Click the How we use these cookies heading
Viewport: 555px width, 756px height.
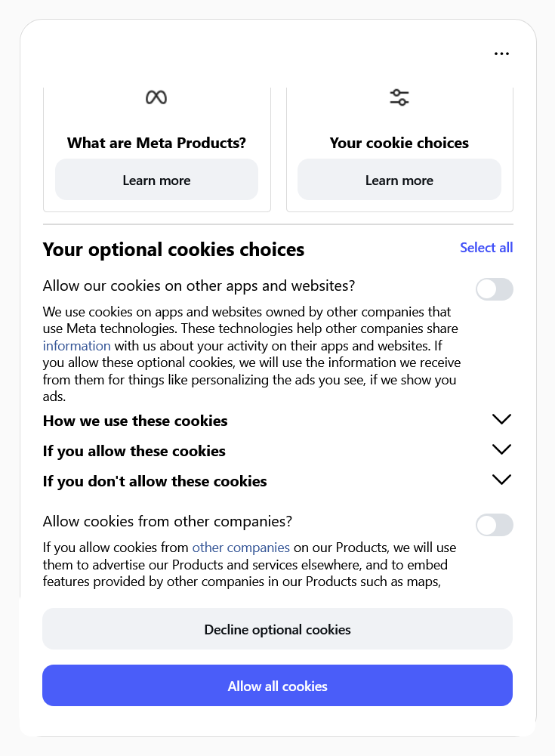point(135,421)
